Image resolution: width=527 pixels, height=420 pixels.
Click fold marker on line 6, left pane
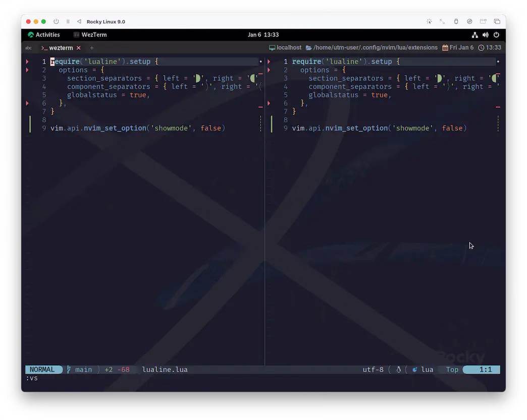pos(27,103)
